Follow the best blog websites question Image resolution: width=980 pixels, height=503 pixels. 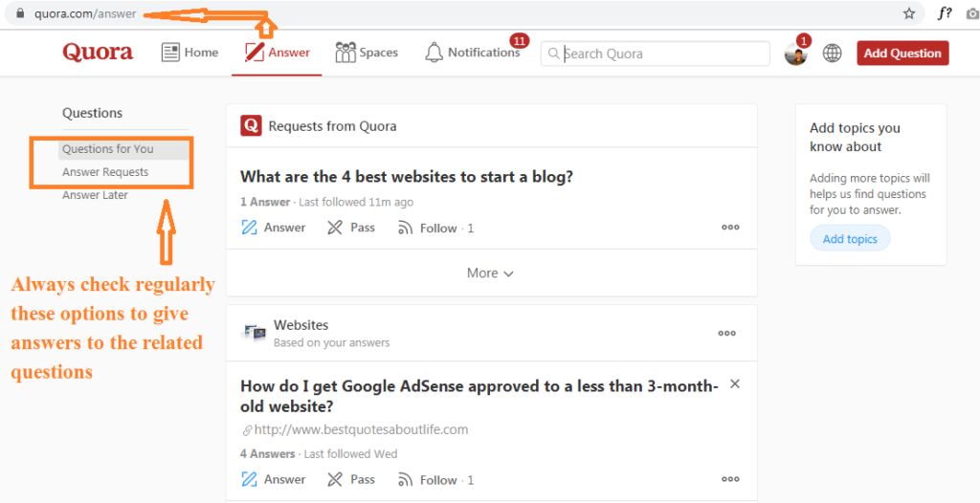[435, 228]
